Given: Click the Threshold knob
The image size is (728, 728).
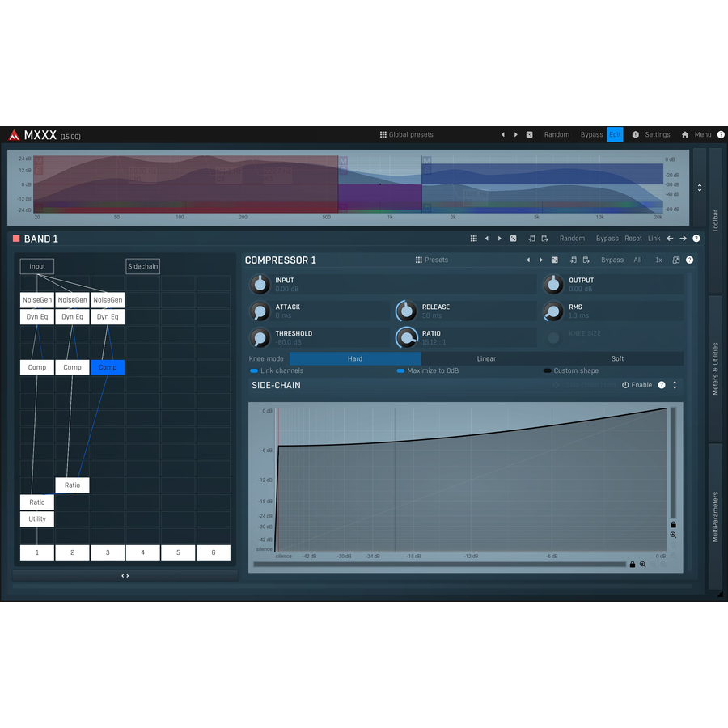Looking at the screenshot, I should 260,337.
